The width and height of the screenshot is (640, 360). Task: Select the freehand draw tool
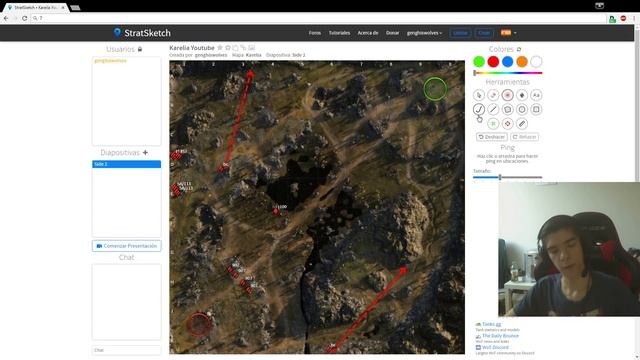click(x=479, y=109)
